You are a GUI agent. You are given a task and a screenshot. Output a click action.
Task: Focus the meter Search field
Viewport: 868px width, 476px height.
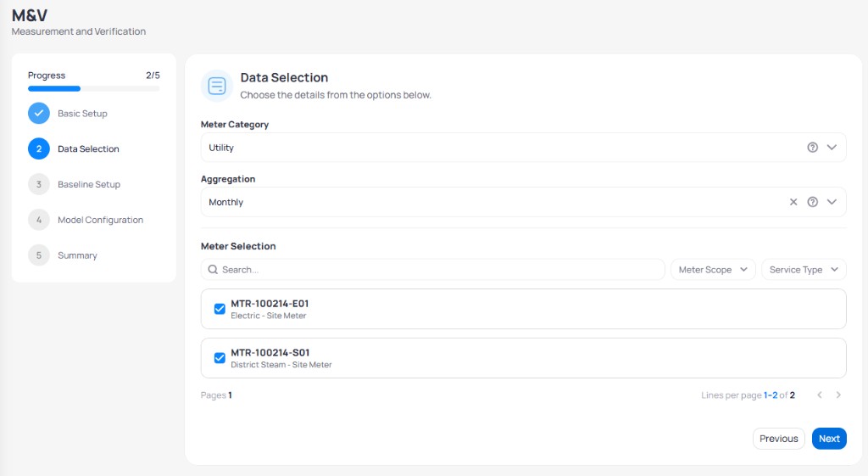pos(433,269)
